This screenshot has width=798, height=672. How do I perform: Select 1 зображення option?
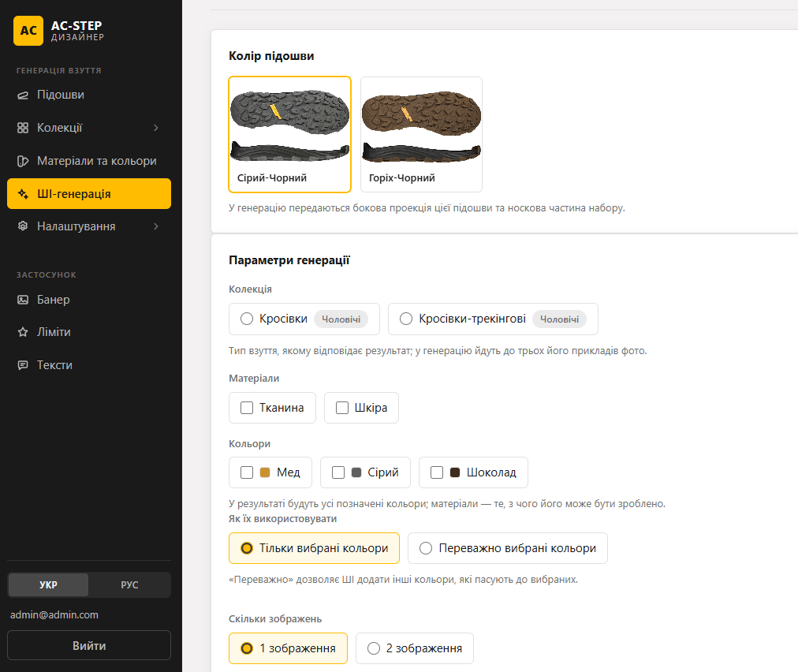[x=288, y=648]
